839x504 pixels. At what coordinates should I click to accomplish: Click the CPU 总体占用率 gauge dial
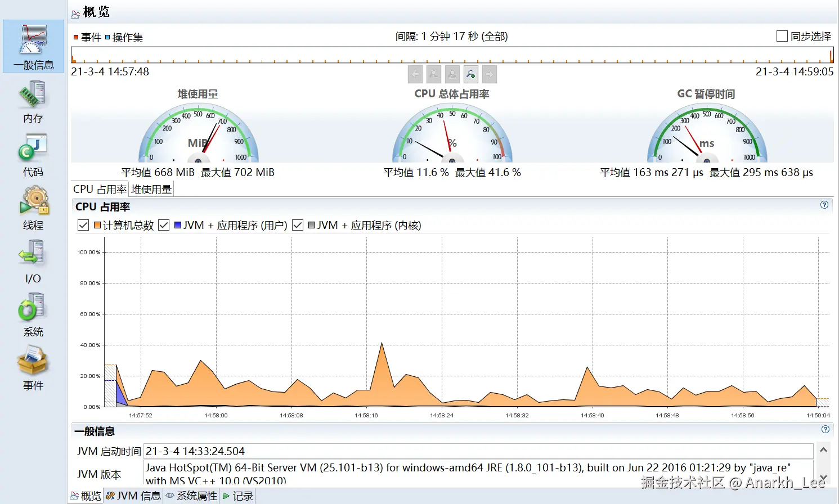click(x=452, y=133)
